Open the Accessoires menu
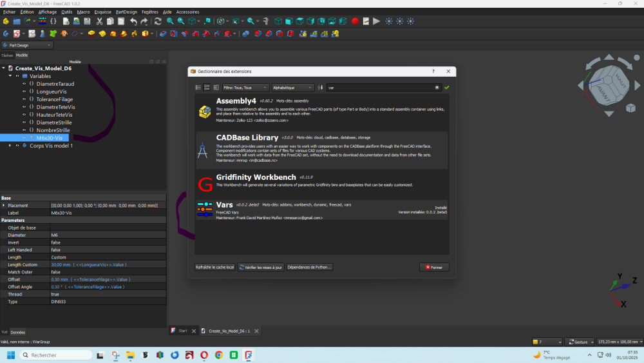Image resolution: width=644 pixels, height=363 pixels. tap(187, 12)
